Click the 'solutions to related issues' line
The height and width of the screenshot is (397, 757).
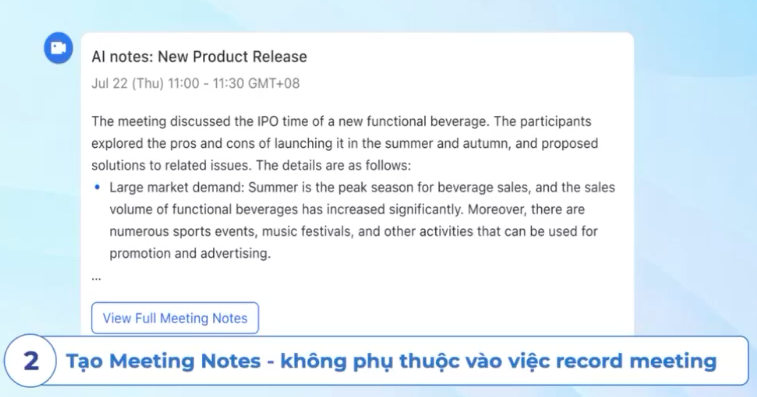tap(171, 165)
